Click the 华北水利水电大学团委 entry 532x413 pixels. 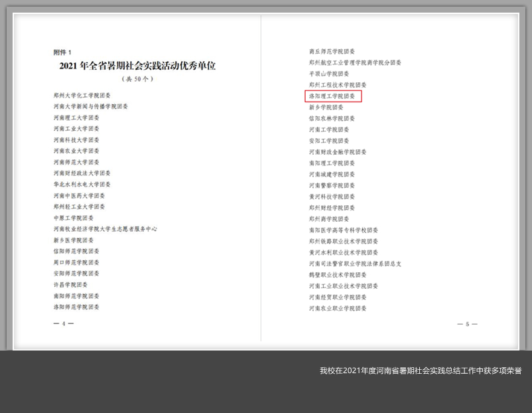[82, 185]
